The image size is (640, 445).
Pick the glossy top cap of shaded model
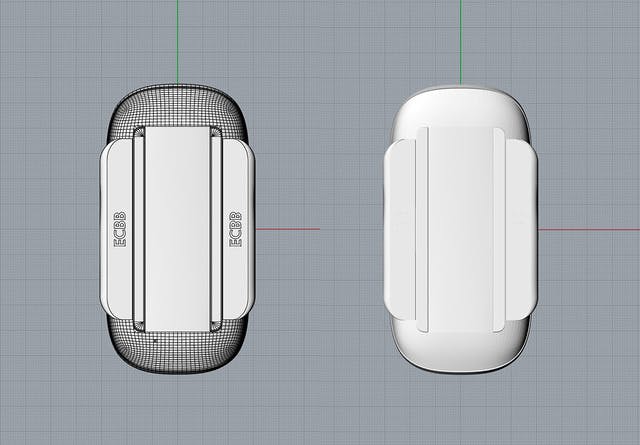(461, 105)
